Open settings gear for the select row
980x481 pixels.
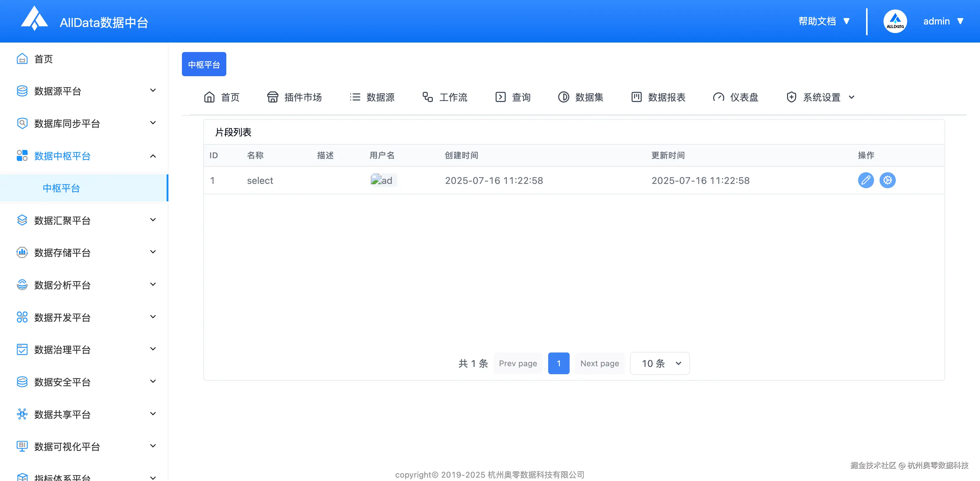888,180
